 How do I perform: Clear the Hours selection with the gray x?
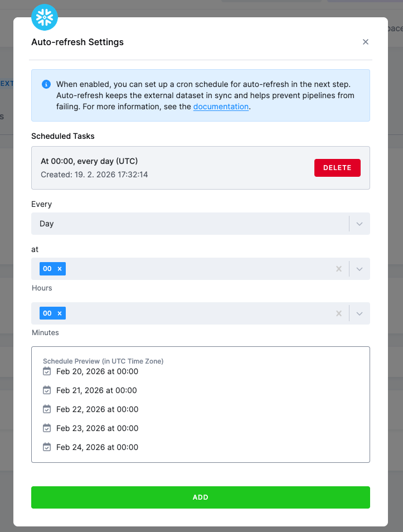click(x=339, y=268)
